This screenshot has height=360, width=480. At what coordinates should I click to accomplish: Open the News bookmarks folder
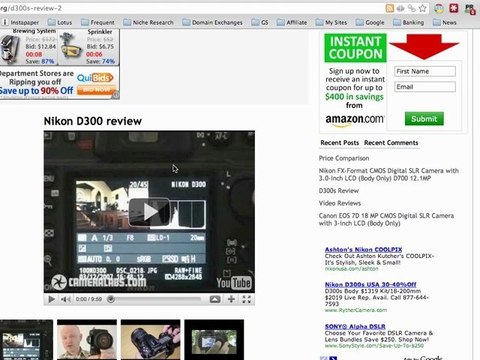point(444,22)
